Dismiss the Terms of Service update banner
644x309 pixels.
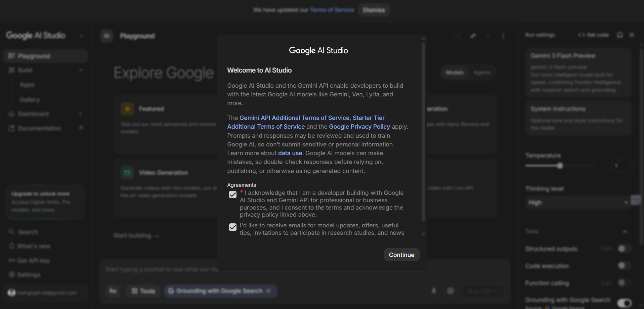point(374,10)
